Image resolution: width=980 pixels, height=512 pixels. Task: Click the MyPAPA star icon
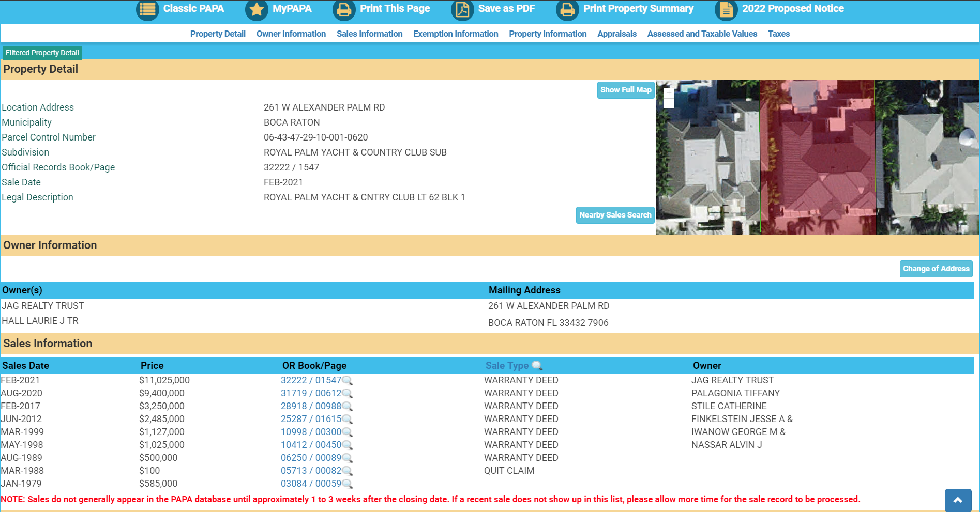[257, 9]
